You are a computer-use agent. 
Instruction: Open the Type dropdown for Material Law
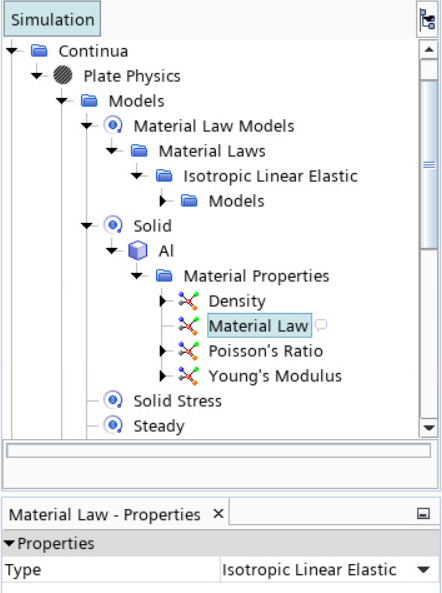click(x=423, y=570)
